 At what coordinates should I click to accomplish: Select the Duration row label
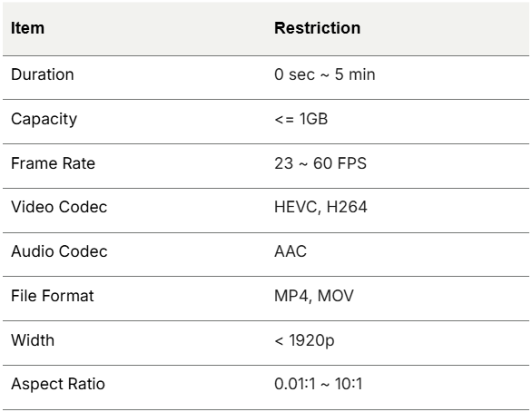click(x=43, y=74)
